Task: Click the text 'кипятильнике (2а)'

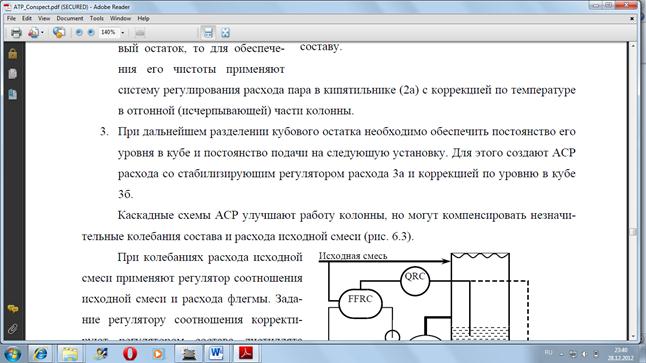Action: [x=371, y=90]
